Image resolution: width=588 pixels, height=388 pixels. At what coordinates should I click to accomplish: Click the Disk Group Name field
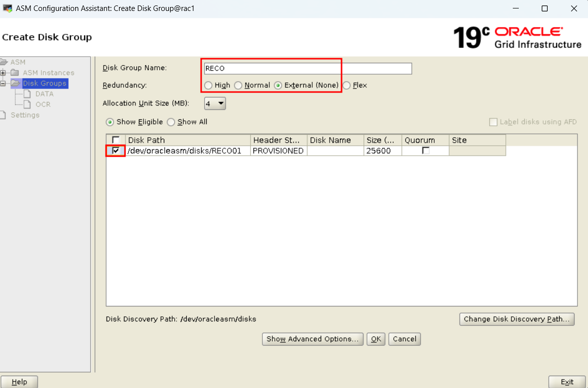(308, 68)
